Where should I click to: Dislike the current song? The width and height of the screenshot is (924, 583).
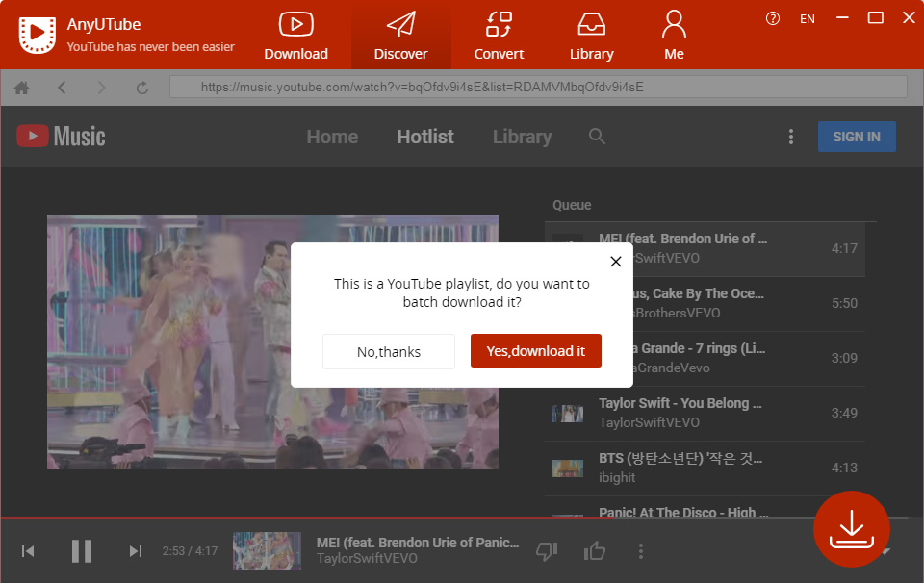tap(547, 551)
